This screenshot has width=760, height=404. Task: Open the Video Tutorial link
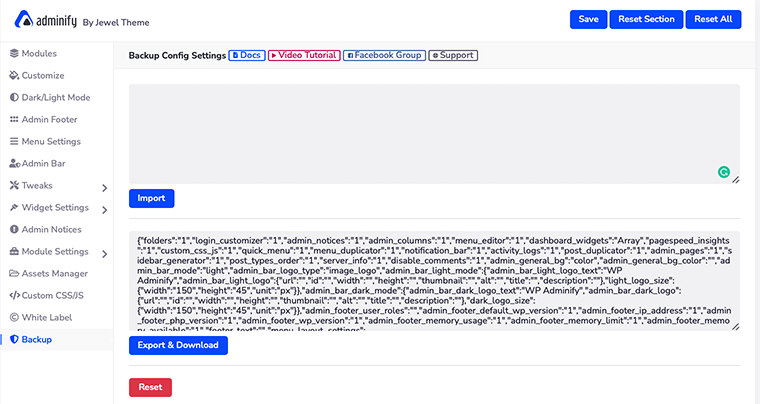303,55
